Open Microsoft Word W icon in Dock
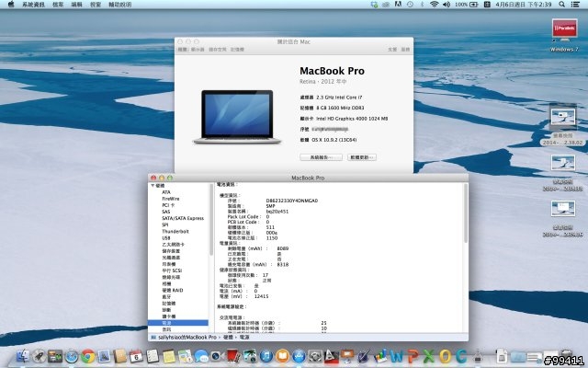 [x=396, y=356]
